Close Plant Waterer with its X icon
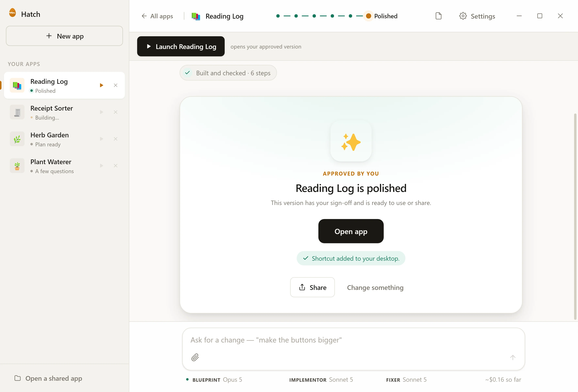Viewport: 578px width, 392px height. pyautogui.click(x=116, y=166)
